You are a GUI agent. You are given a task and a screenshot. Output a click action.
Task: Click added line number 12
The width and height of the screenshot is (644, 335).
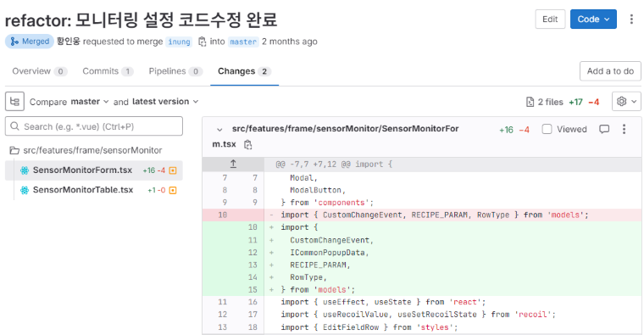(x=253, y=253)
